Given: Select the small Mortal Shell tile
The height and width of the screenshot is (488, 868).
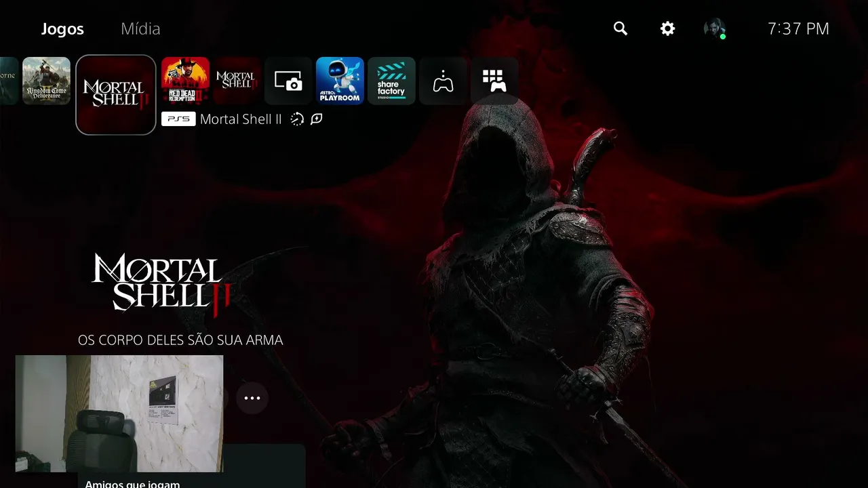Looking at the screenshot, I should [x=237, y=81].
